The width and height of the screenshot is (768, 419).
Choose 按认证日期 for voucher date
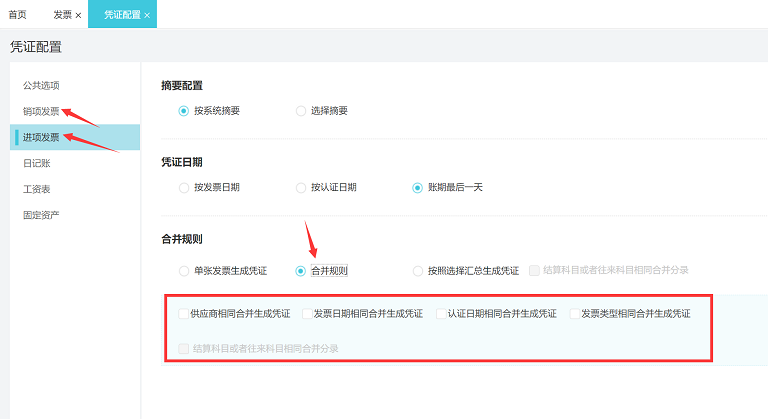click(301, 188)
